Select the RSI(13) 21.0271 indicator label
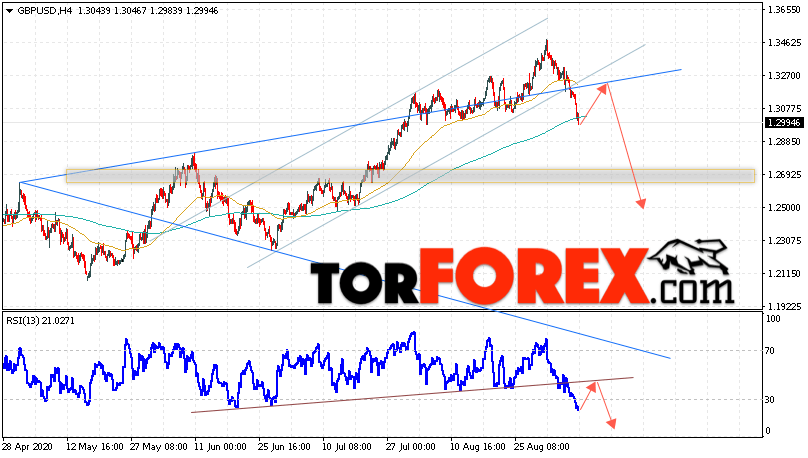808x458 pixels. [x=40, y=321]
